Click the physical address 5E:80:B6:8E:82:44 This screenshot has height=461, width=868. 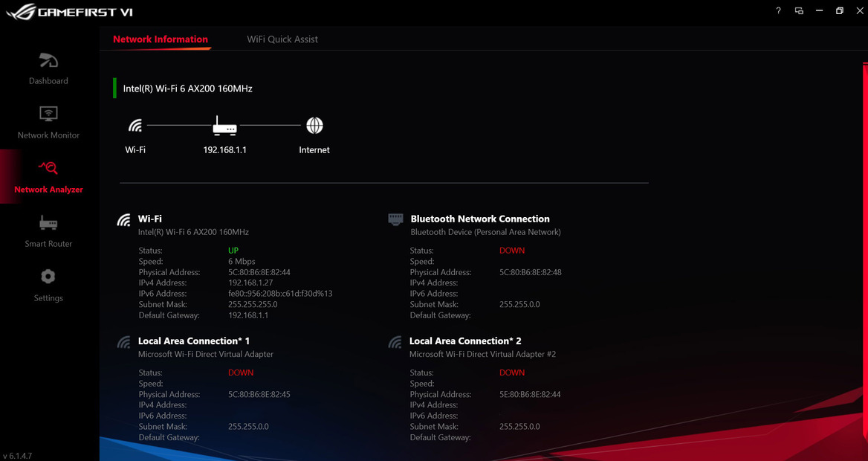coord(531,395)
